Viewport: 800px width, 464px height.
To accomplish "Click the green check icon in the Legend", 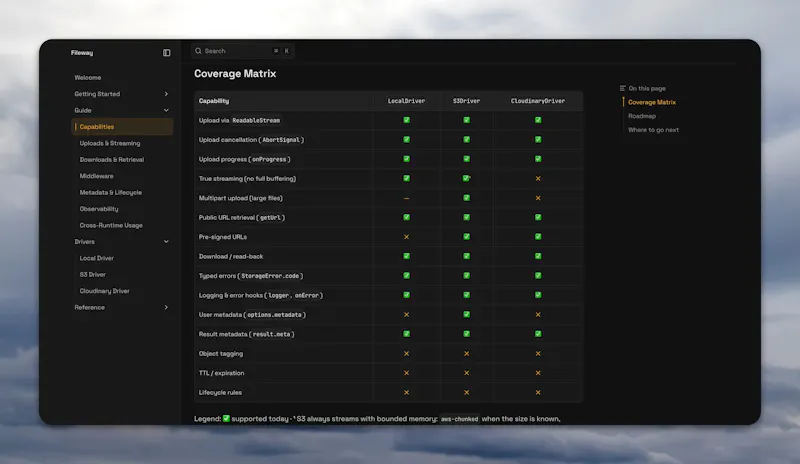I will [x=226, y=418].
